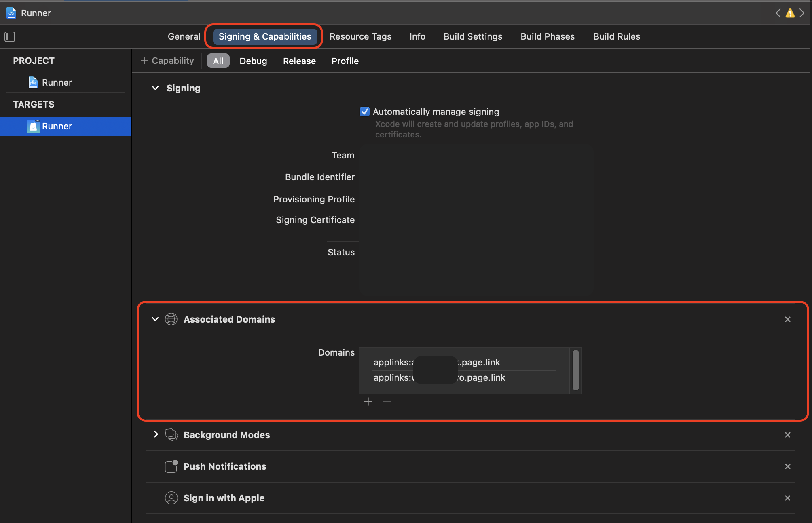Switch to the Build Rules tab
This screenshot has height=523, width=812.
pyautogui.click(x=617, y=36)
